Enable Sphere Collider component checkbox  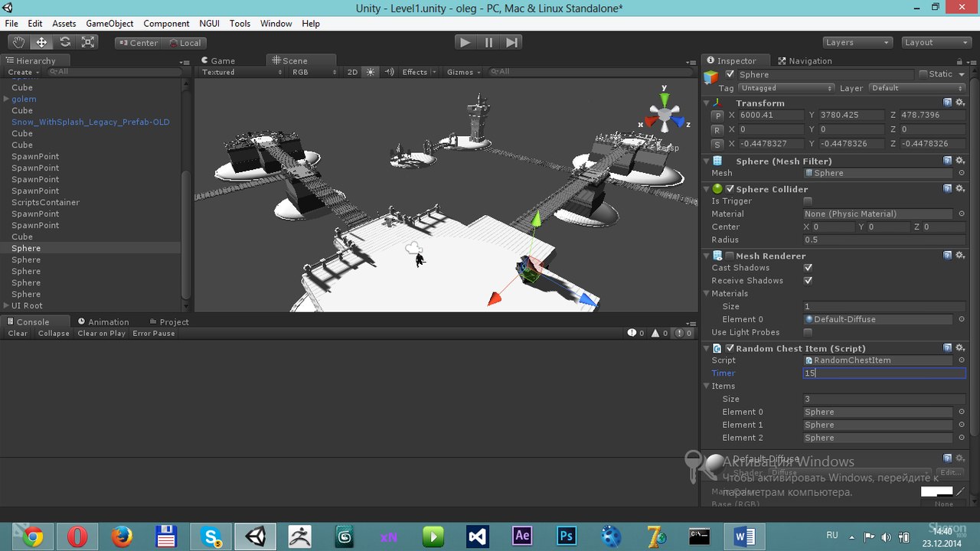[x=730, y=189]
